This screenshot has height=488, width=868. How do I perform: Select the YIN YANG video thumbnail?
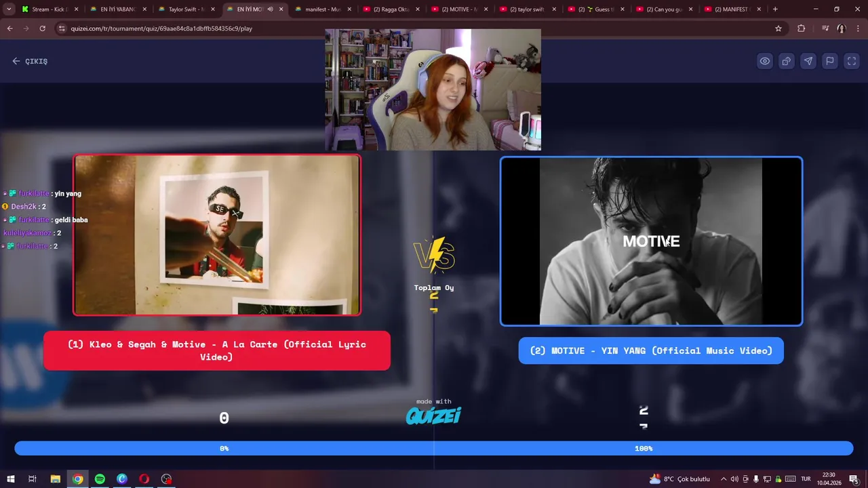(x=651, y=241)
